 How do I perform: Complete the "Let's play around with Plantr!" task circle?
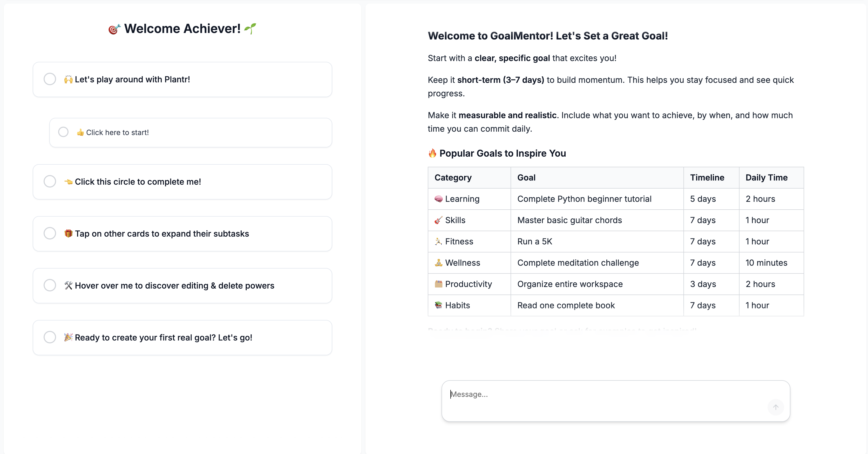pyautogui.click(x=50, y=79)
